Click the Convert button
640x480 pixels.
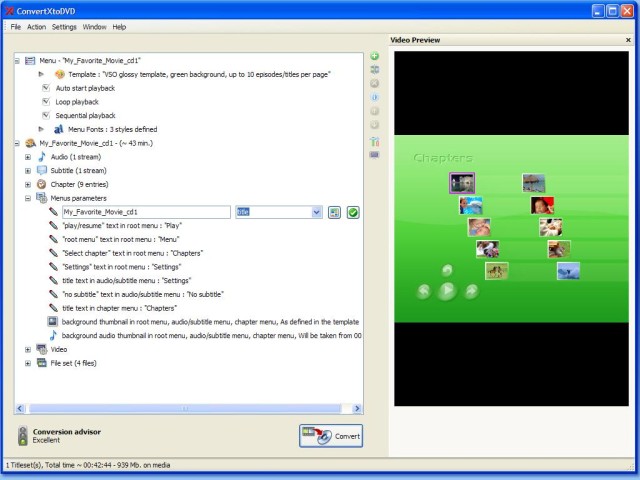click(331, 436)
